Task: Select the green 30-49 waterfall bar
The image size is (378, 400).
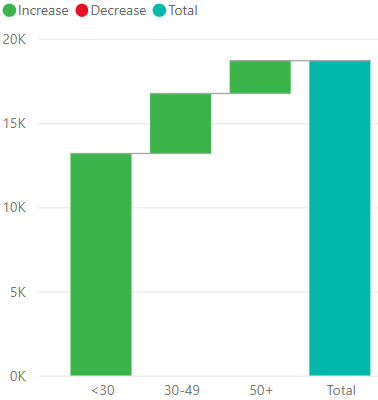Action: tap(181, 124)
